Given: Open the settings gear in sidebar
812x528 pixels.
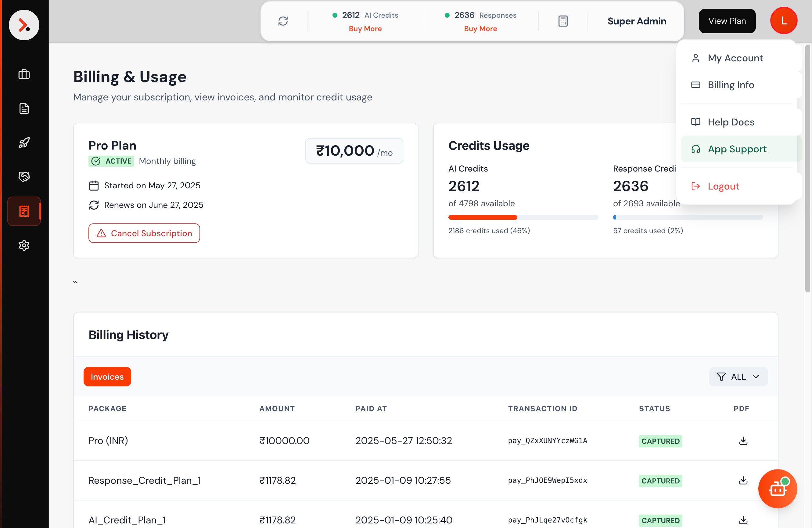Looking at the screenshot, I should [24, 245].
